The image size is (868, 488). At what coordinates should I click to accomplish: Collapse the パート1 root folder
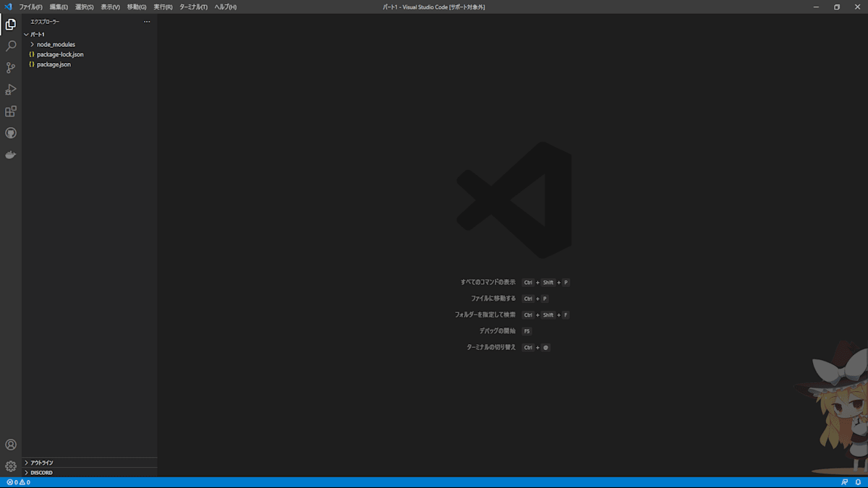(90, 34)
